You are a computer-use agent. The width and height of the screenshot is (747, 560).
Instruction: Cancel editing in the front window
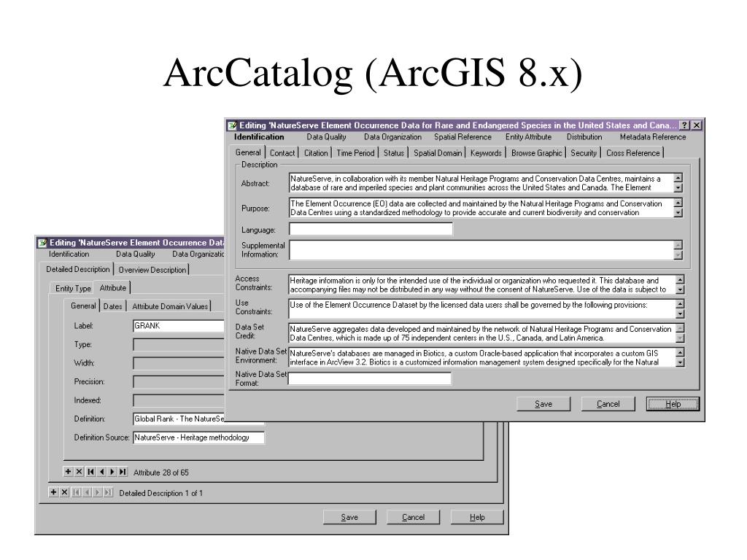608,404
